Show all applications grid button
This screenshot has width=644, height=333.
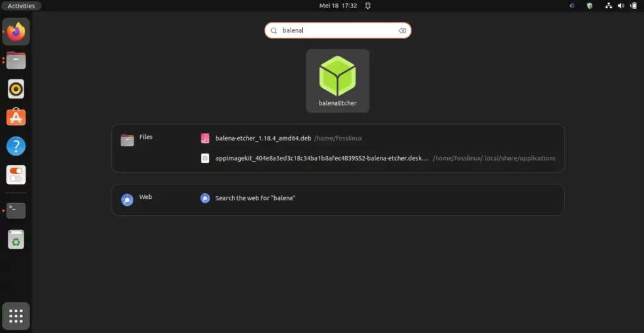tap(16, 316)
